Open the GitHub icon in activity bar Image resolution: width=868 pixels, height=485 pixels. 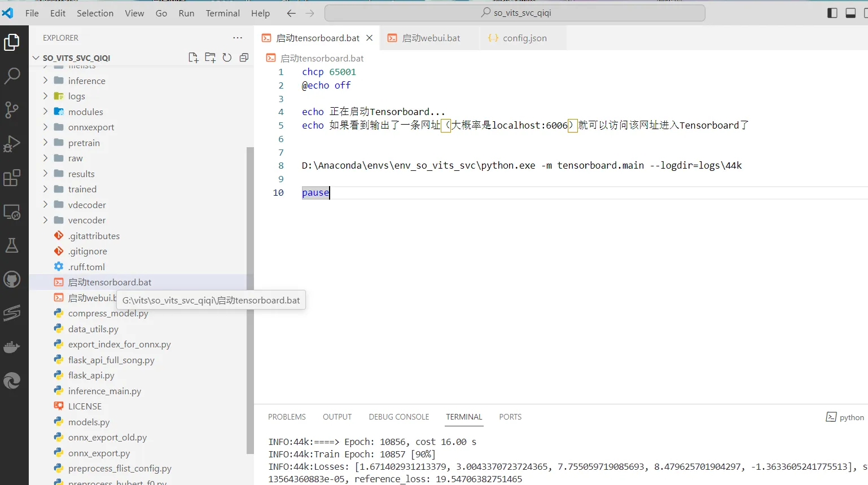tap(12, 279)
